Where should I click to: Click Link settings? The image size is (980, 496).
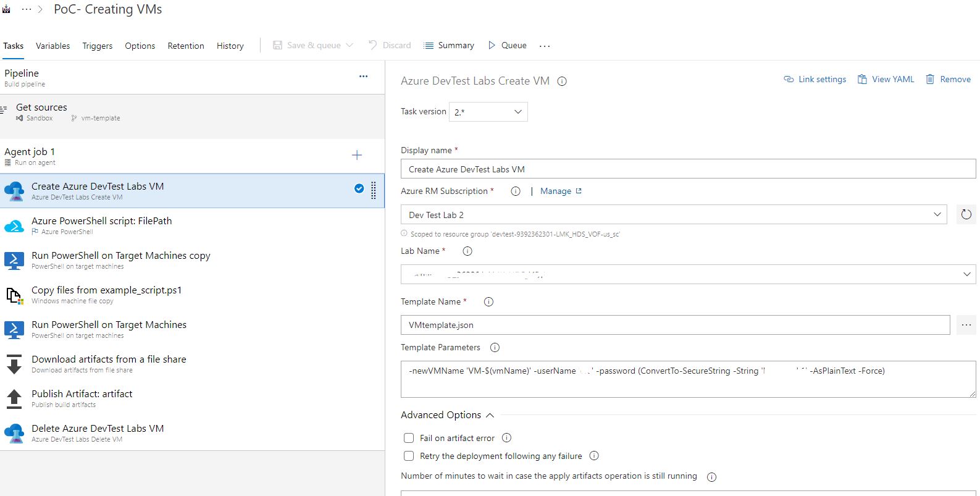[x=815, y=79]
